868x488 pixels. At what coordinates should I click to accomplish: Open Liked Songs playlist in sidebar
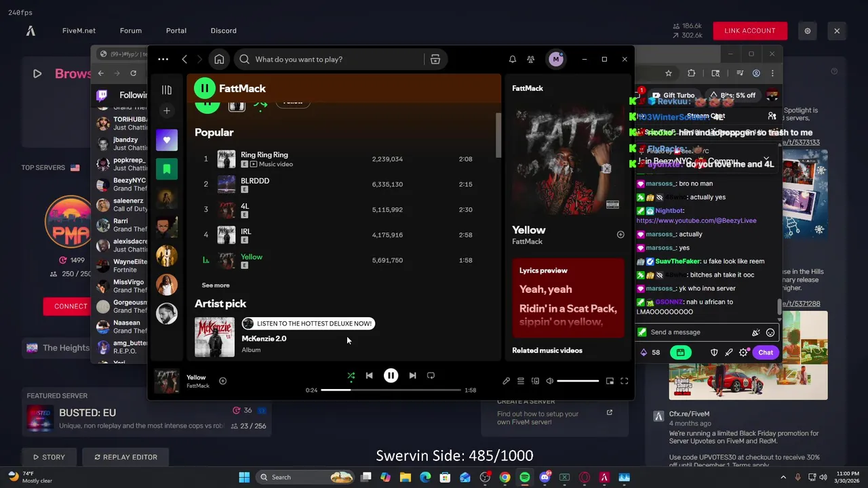[167, 140]
